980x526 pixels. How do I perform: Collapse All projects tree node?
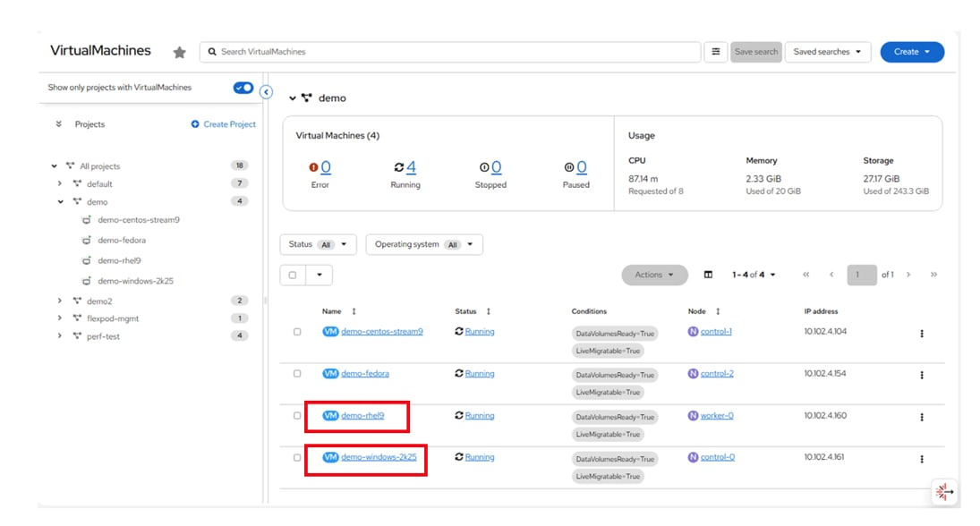(x=55, y=166)
